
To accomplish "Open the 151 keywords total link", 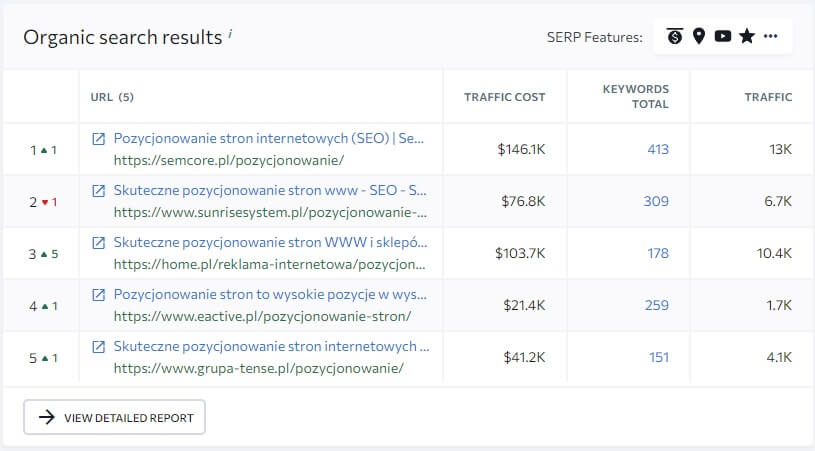I will coord(658,358).
